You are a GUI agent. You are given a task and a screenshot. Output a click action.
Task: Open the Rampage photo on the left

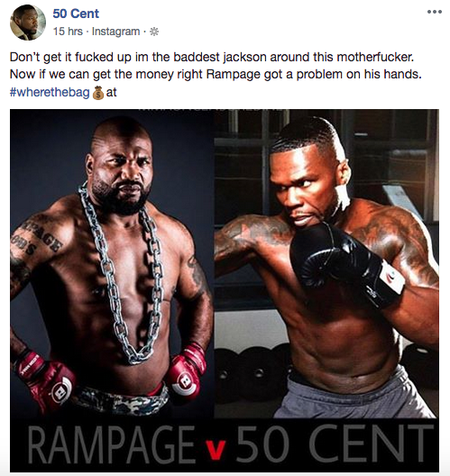[x=112, y=264]
